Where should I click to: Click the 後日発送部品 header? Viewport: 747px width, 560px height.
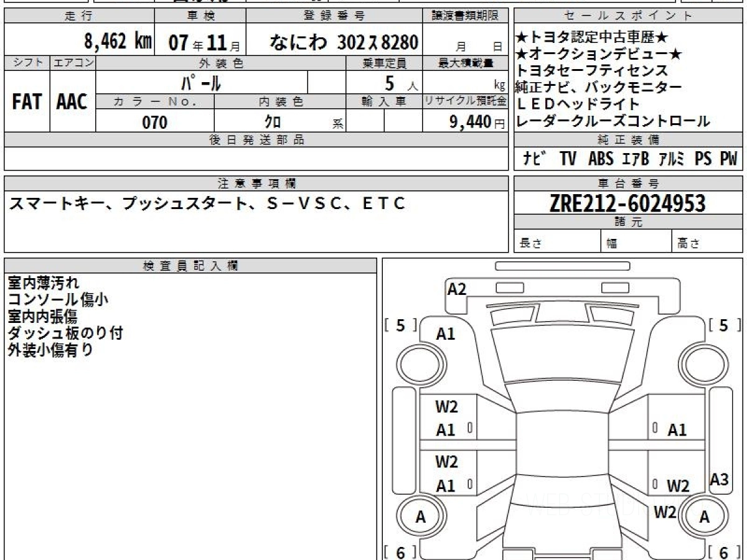256,140
